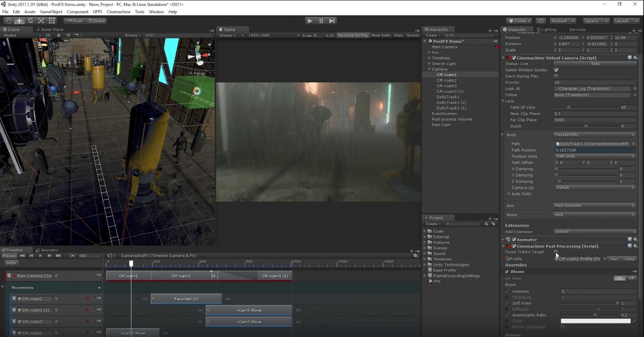Go to next Timeline frame
This screenshot has height=337, width=644.
coord(49,256)
